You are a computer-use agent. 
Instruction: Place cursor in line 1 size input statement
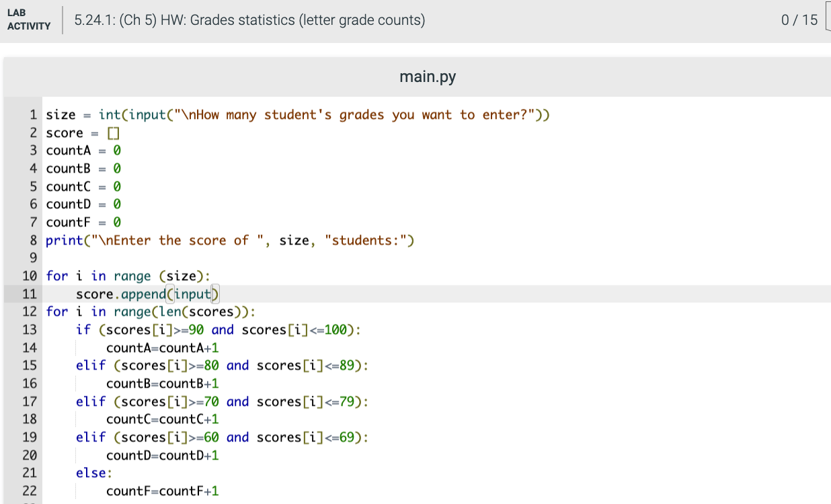point(298,115)
